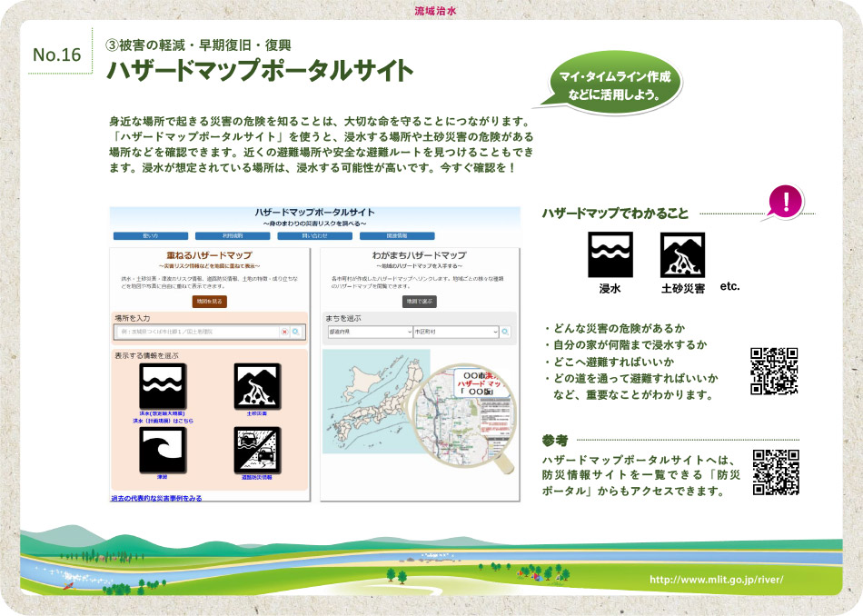Choose the tsunami (津波) wave icon
This screenshot has width=863, height=616.
[x=163, y=450]
